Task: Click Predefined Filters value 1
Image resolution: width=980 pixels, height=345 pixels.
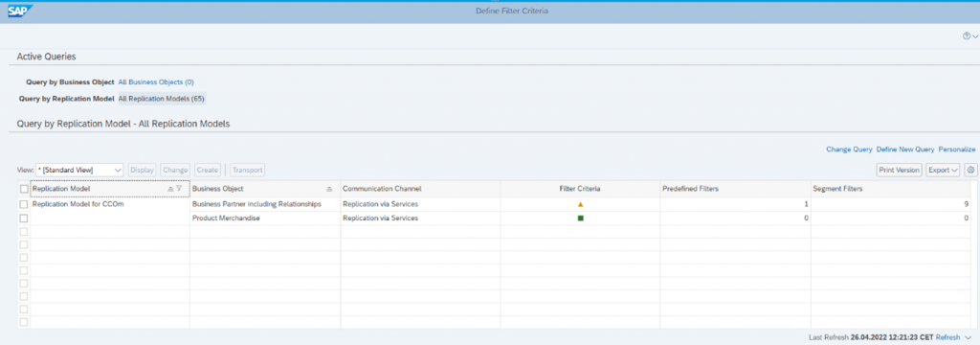Action: tap(806, 204)
